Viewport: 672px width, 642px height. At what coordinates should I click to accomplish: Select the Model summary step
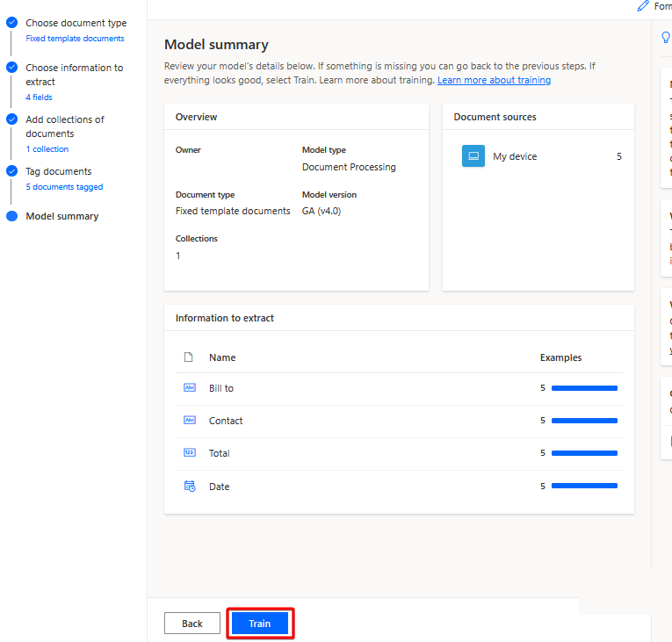coord(62,216)
